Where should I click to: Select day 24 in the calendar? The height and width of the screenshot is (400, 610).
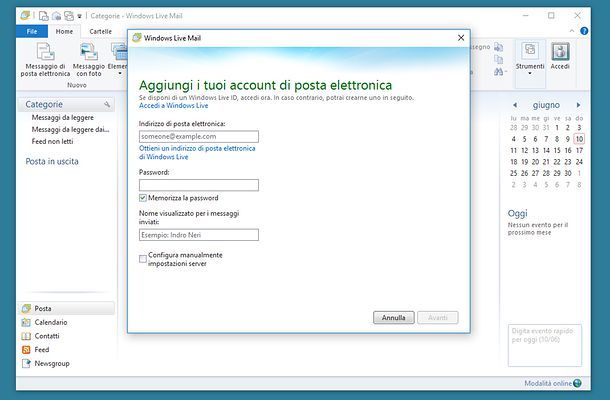579,162
